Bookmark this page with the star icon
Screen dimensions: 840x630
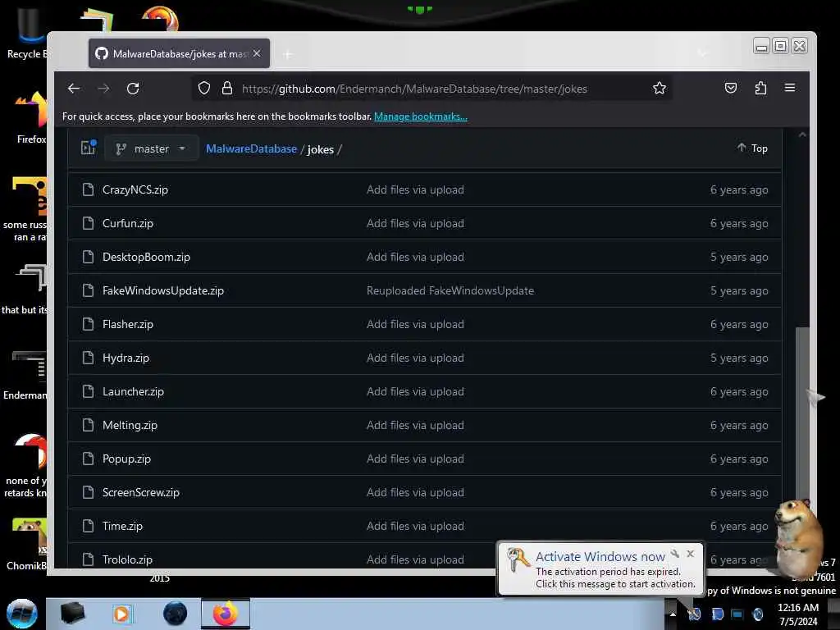(x=660, y=88)
